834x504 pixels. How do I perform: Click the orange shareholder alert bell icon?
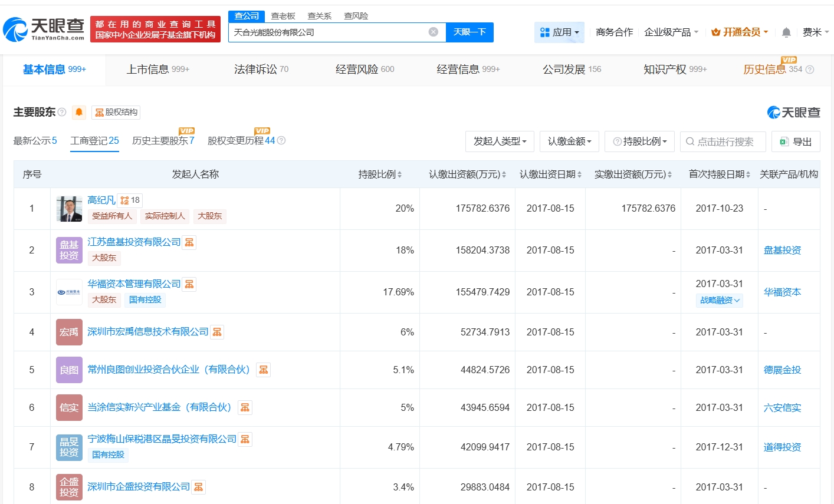[x=79, y=112]
